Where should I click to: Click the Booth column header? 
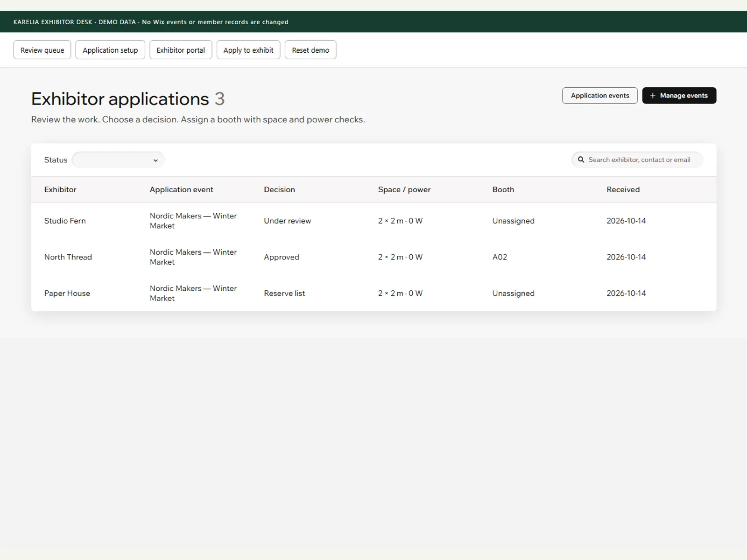503,189
